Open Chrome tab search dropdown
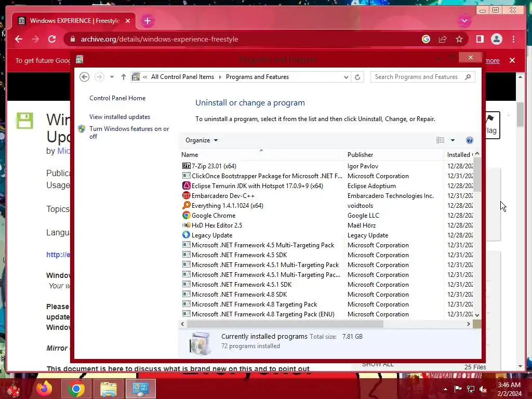Image resolution: width=532 pixels, height=399 pixels. pos(464,21)
